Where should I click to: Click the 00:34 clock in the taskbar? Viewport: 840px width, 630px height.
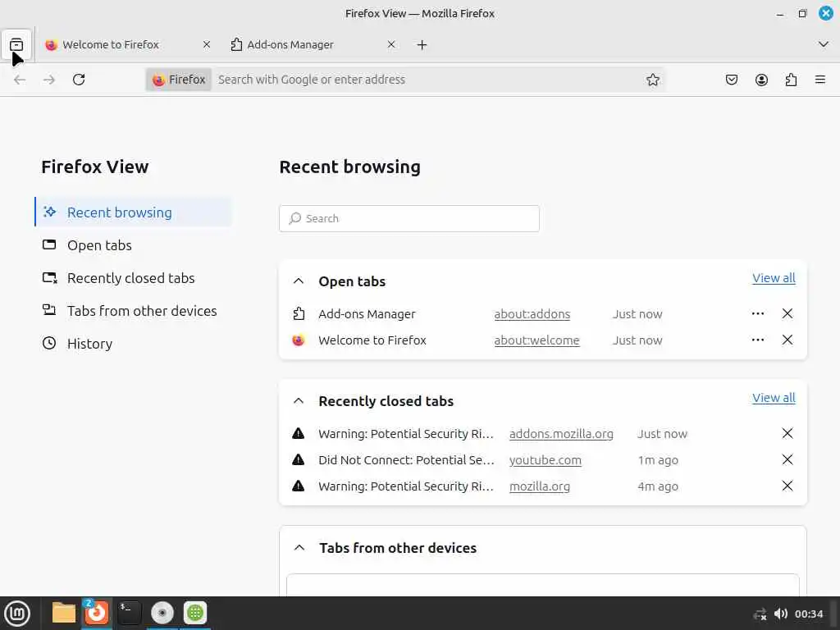(x=808, y=614)
